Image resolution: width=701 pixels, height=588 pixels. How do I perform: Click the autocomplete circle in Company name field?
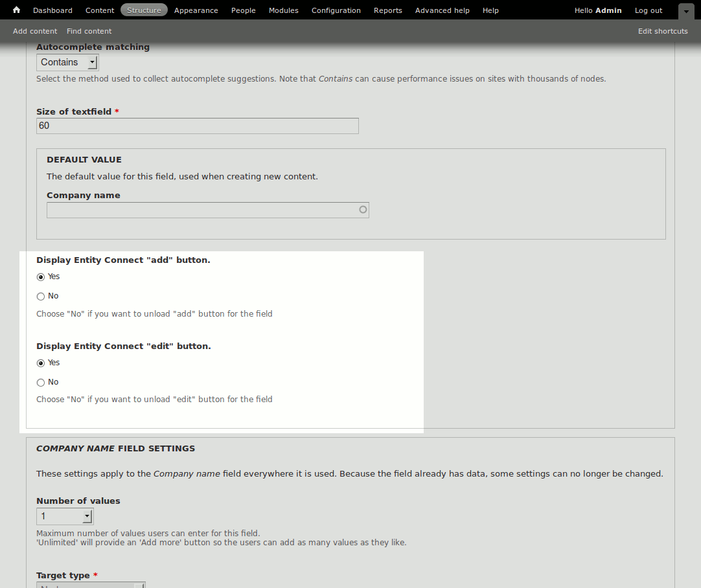[x=363, y=210]
